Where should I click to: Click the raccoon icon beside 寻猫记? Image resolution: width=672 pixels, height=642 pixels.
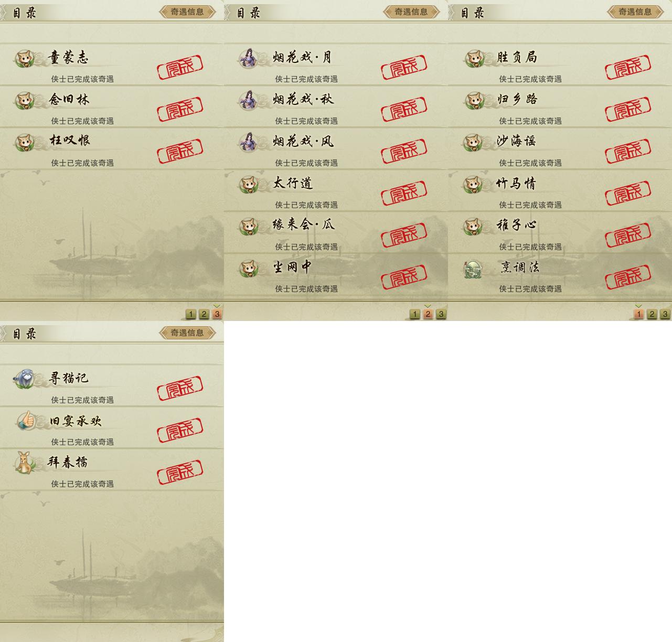[x=24, y=379]
